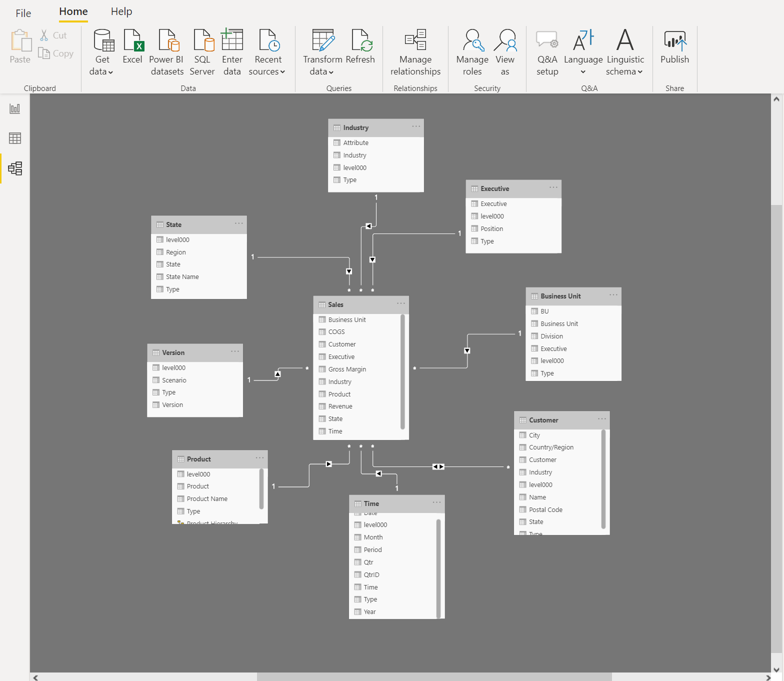The image size is (784, 681).
Task: Switch to Data view in sidebar
Action: (x=15, y=138)
